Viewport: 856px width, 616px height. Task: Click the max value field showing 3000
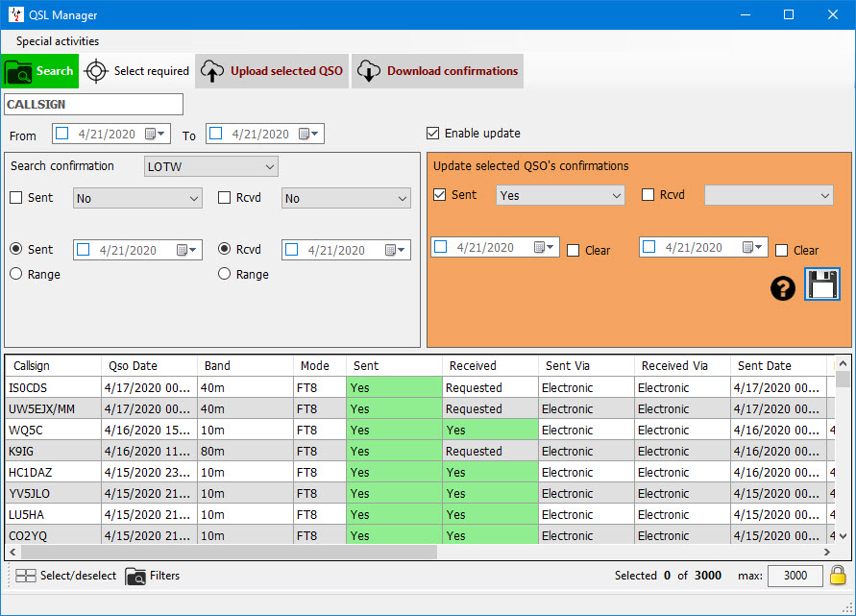coord(795,576)
